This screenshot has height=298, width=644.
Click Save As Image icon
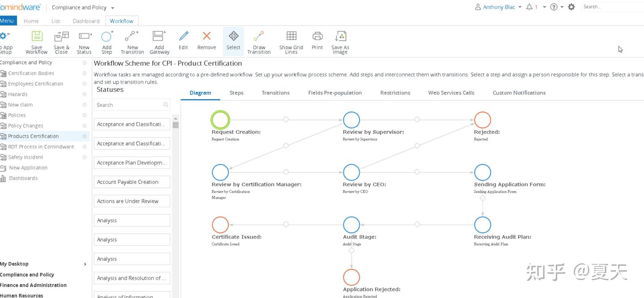(340, 36)
